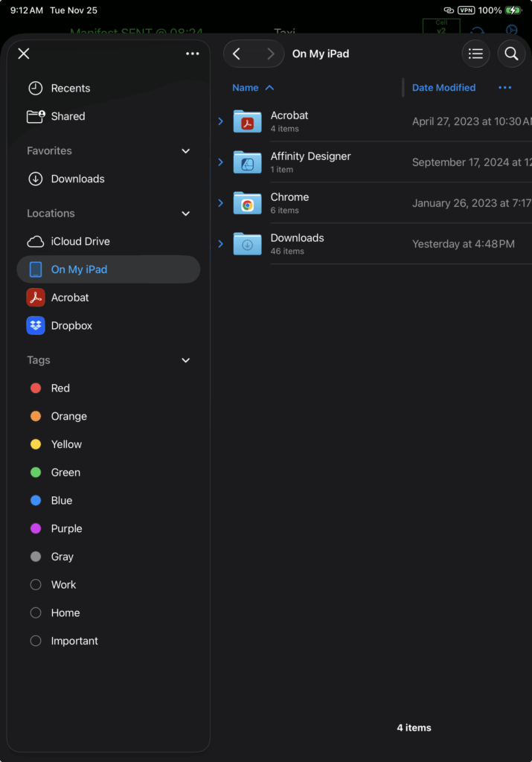532x762 pixels.
Task: Open Shared in the sidebar
Action: coord(68,117)
